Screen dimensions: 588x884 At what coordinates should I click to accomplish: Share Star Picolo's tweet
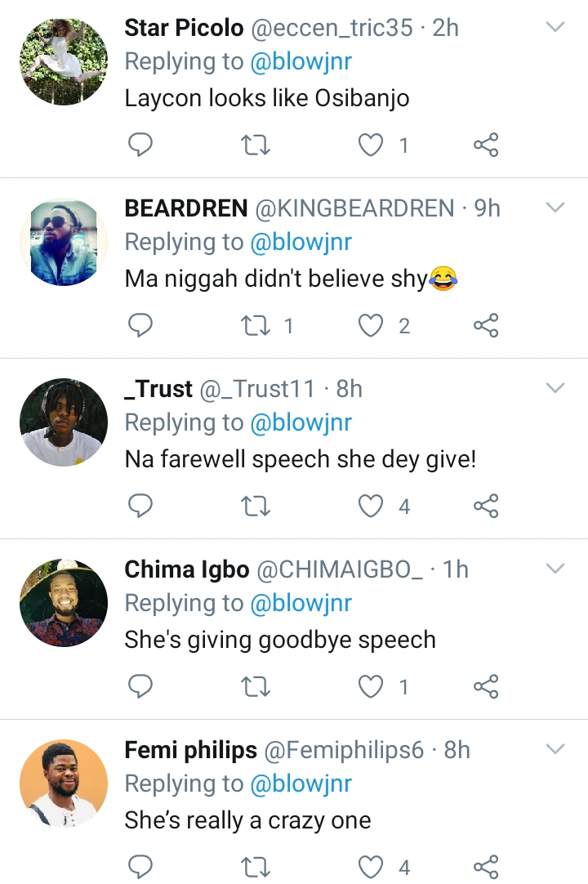(486, 145)
